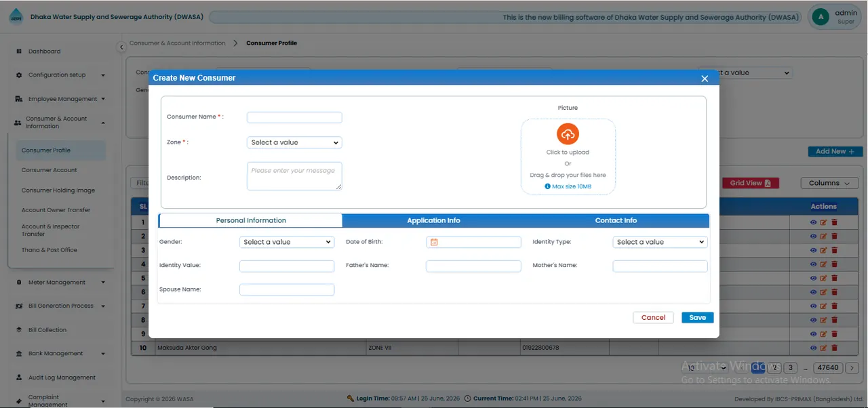The image size is (868, 408).
Task: Toggle view eye icon in row 9
Action: [813, 333]
